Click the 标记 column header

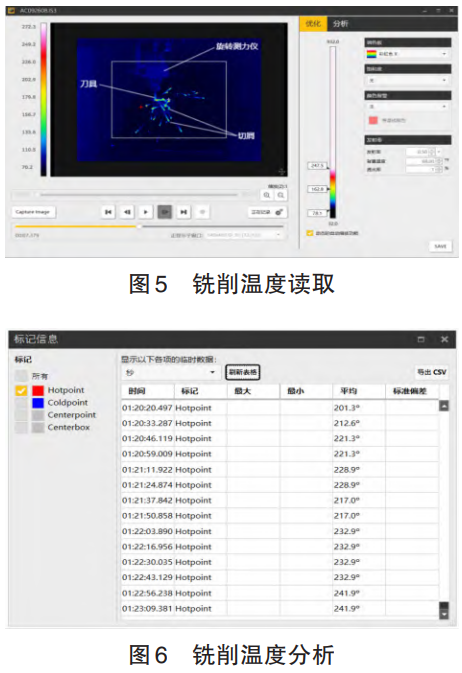(201, 391)
